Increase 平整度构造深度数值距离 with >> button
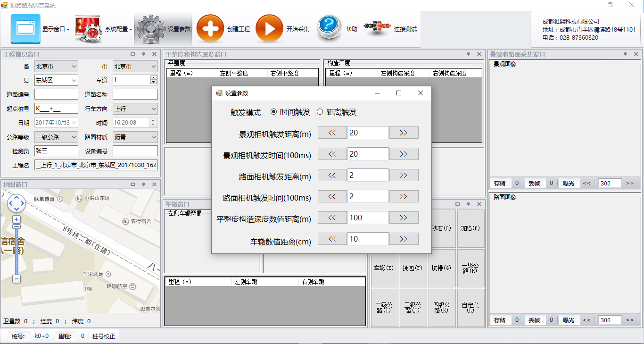Screen dimensions: 644x344 (404, 218)
